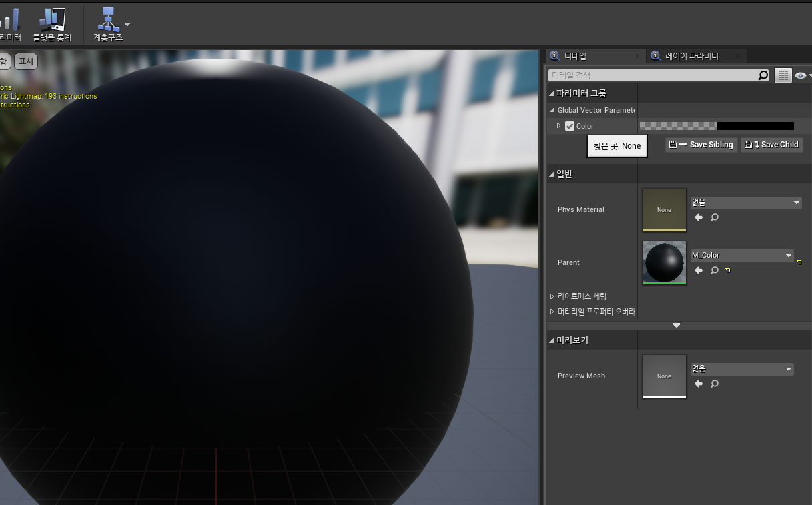Open the property matrix grid icon
Viewport: 812px width, 505px height.
click(783, 75)
